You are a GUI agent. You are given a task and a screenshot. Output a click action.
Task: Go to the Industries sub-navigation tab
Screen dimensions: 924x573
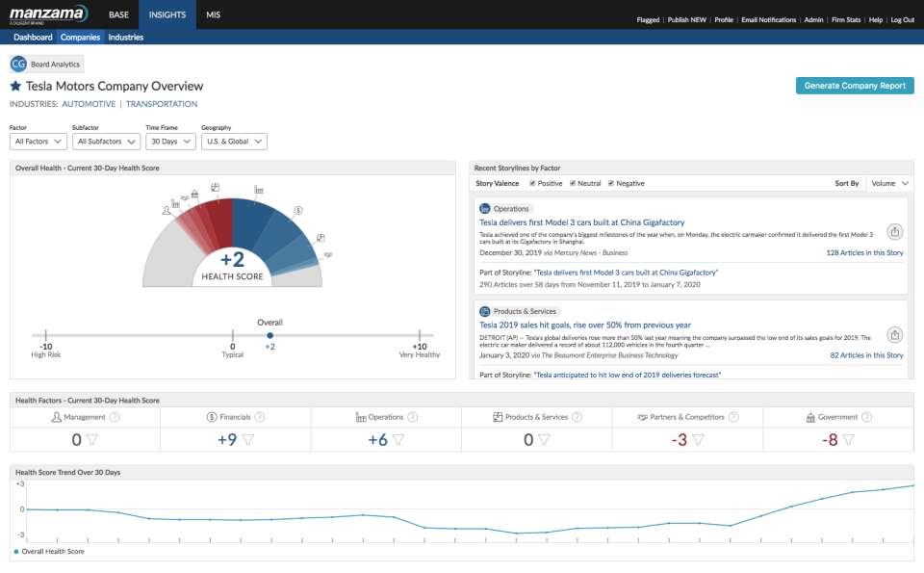(x=125, y=38)
